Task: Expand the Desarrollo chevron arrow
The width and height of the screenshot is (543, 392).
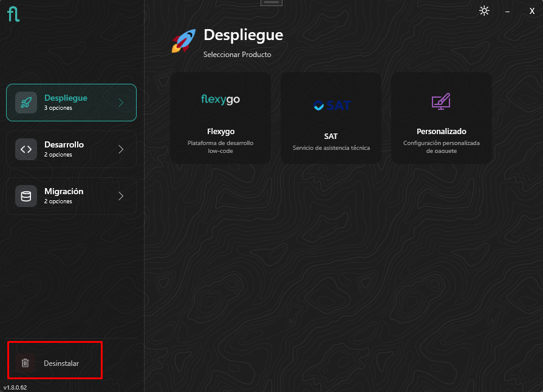Action: (x=121, y=149)
